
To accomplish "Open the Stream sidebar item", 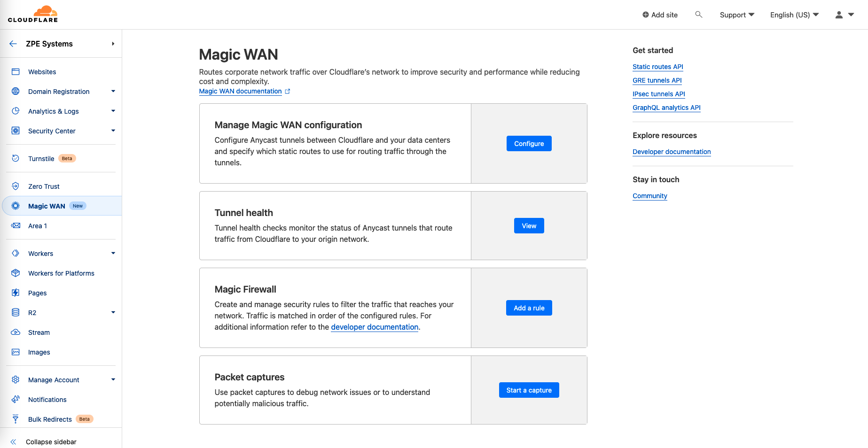I will point(39,332).
